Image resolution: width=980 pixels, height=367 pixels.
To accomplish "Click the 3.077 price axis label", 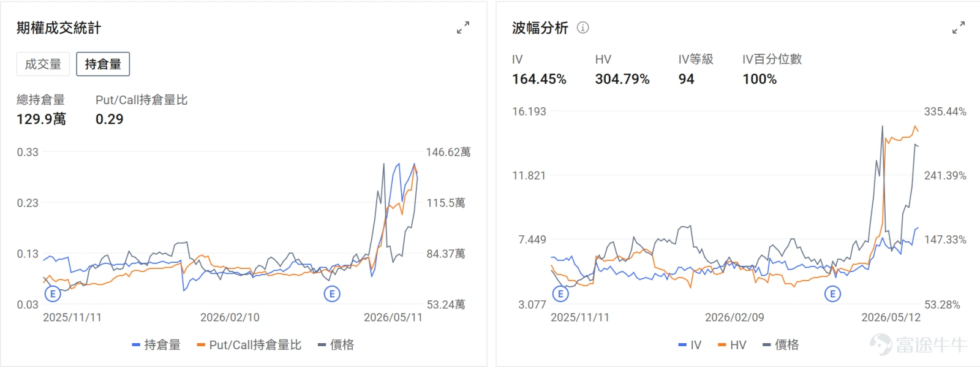I will (x=532, y=305).
